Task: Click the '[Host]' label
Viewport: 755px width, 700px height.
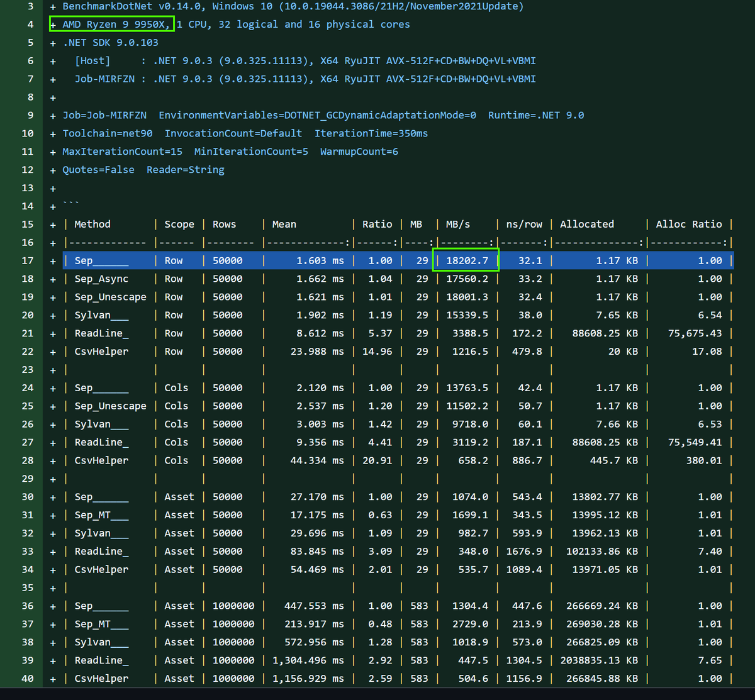Action: pyautogui.click(x=92, y=61)
